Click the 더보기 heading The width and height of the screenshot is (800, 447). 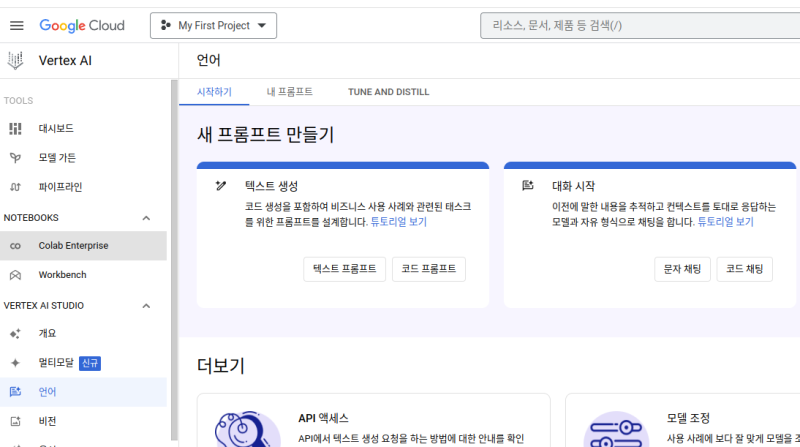click(x=221, y=366)
